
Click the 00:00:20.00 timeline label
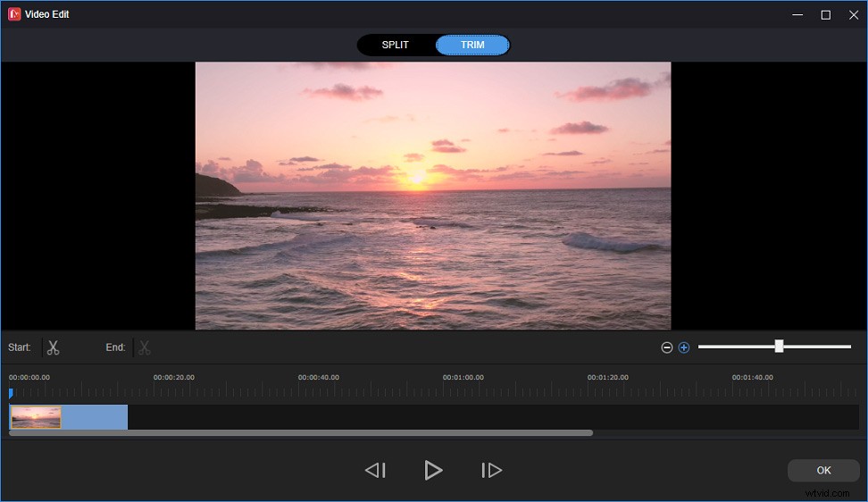pyautogui.click(x=174, y=378)
